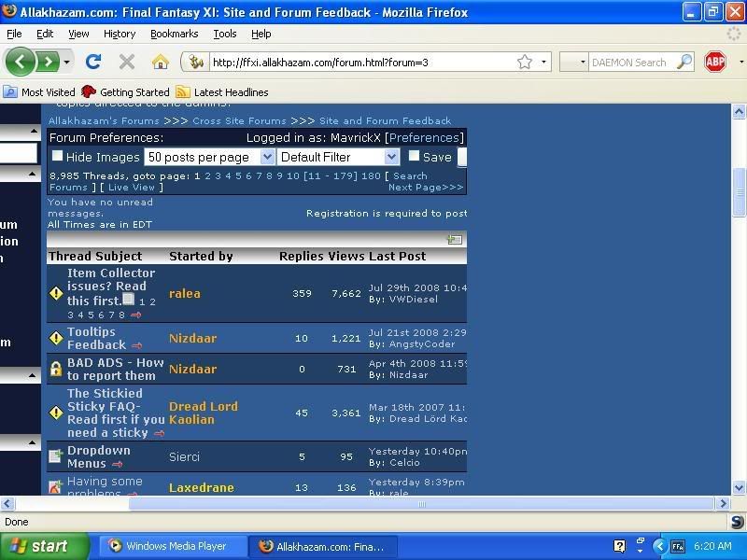The height and width of the screenshot is (560, 747).
Task: Open the Default Filter dropdown
Action: point(338,157)
